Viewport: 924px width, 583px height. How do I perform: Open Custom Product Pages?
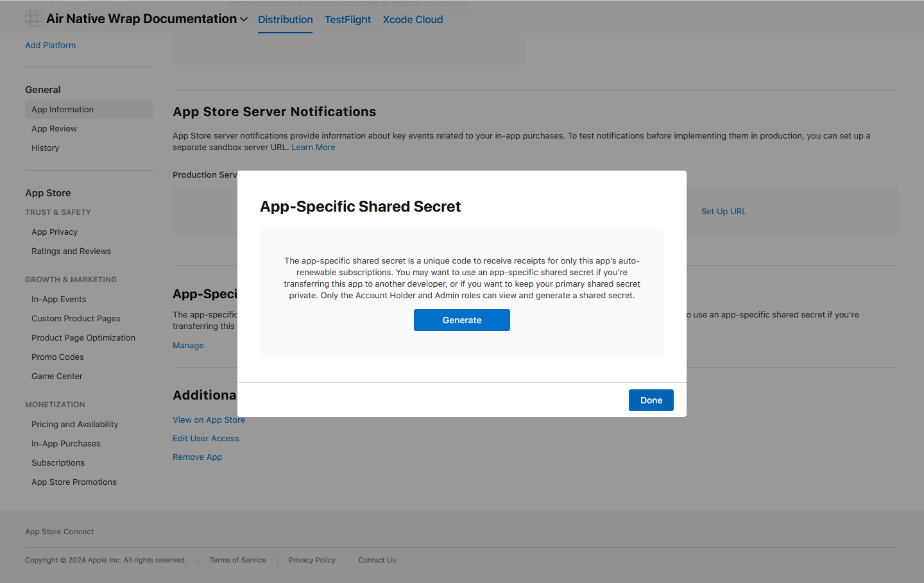pyautogui.click(x=76, y=319)
